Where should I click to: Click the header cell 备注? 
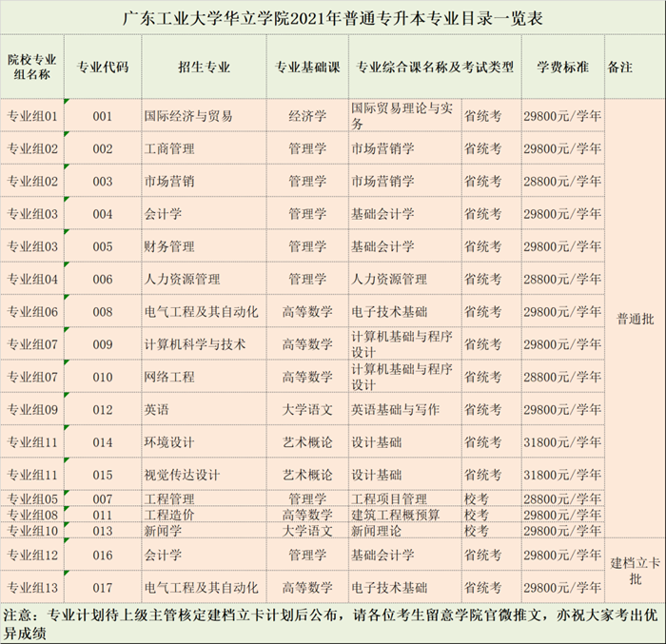tap(635, 67)
